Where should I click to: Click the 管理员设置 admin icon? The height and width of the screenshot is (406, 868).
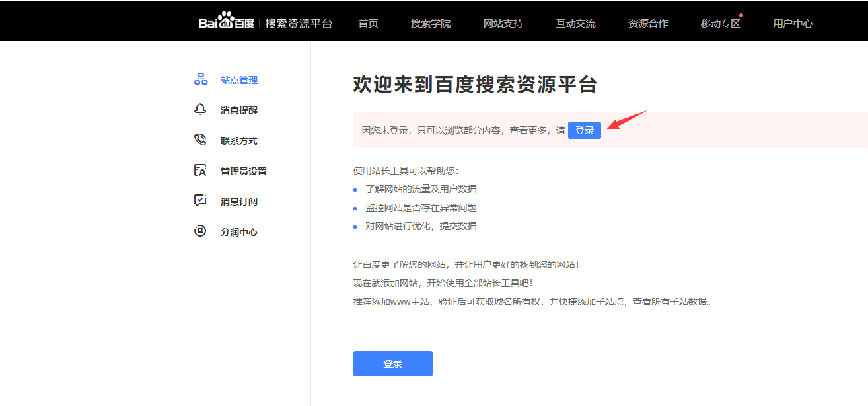(200, 171)
